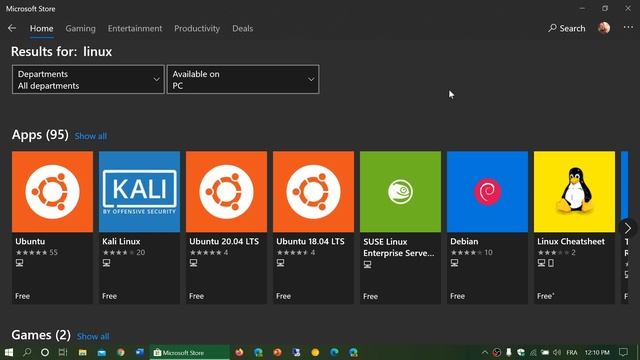This screenshot has width=640, height=360.
Task: Show hidden system tray icons
Action: tap(484, 352)
